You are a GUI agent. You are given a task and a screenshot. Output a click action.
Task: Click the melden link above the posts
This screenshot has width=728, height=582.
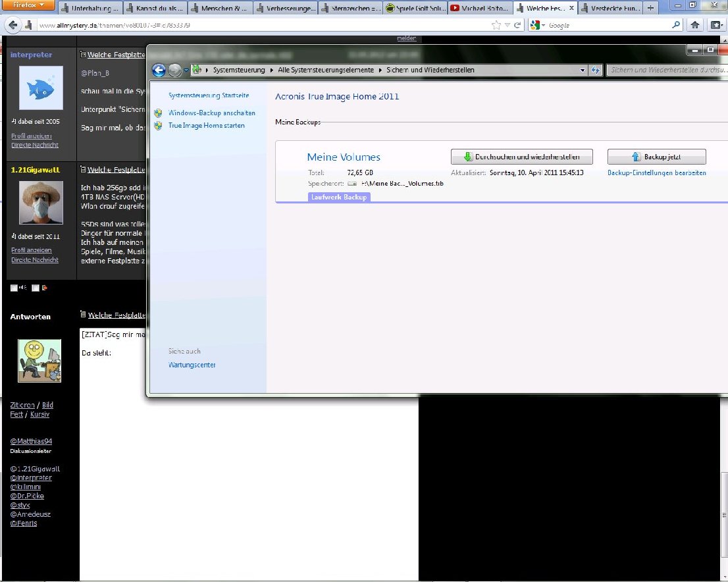point(407,38)
